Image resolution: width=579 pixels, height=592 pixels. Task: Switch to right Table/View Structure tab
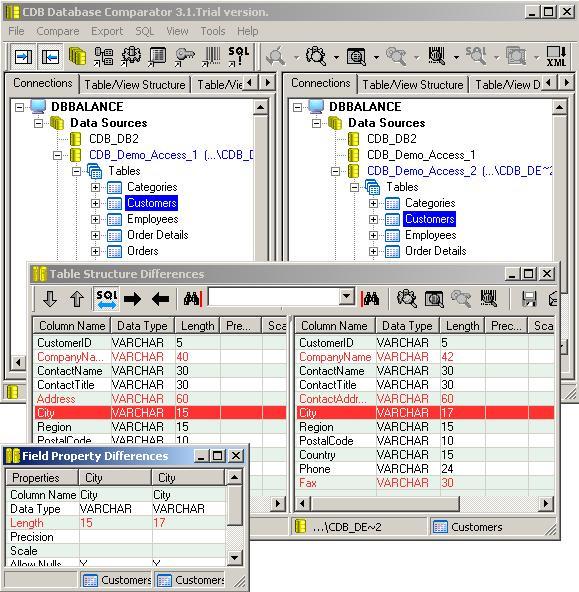(413, 85)
